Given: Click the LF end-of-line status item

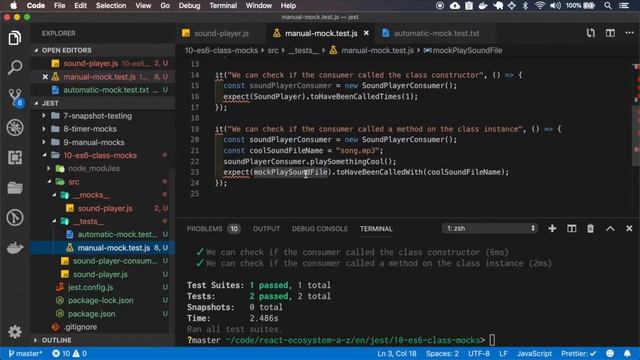Looking at the screenshot, I should tap(503, 353).
